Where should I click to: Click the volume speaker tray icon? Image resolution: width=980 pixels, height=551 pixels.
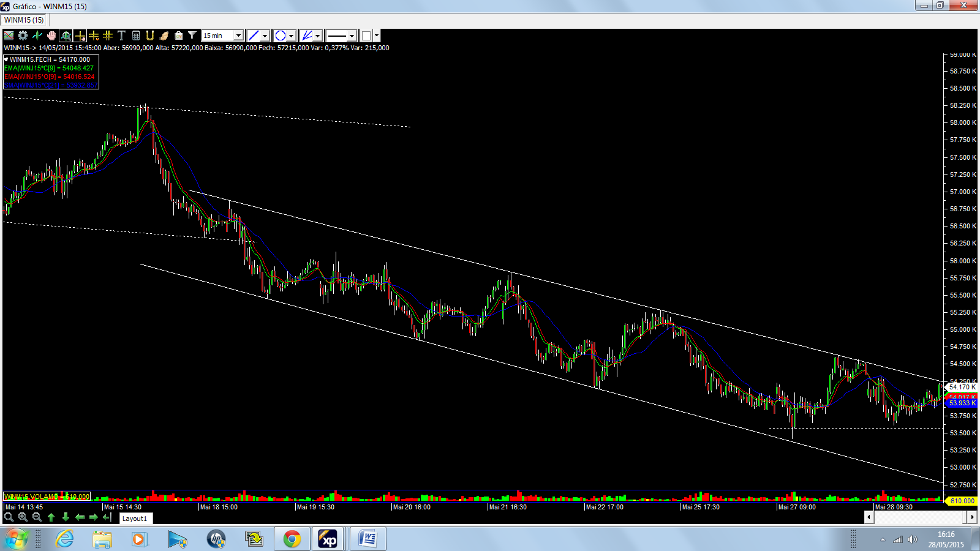(x=913, y=539)
